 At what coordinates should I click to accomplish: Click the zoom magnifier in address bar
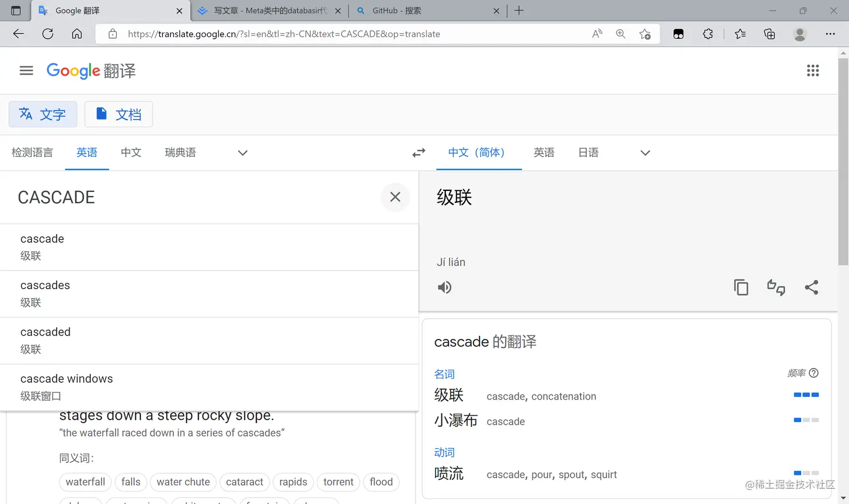coord(620,34)
